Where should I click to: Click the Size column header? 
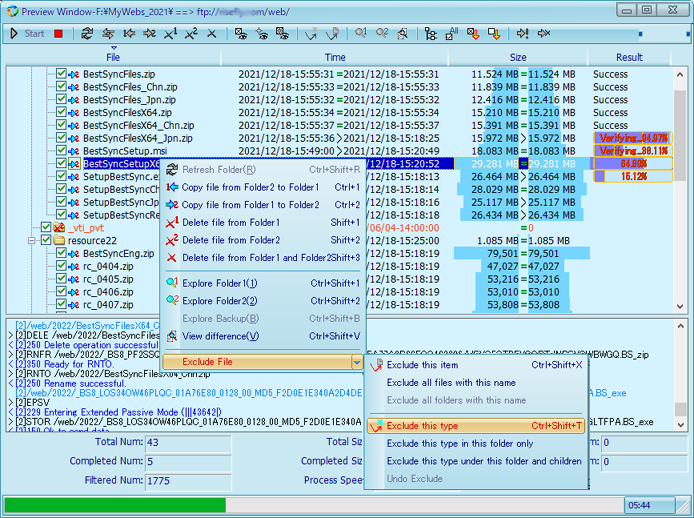[518, 57]
